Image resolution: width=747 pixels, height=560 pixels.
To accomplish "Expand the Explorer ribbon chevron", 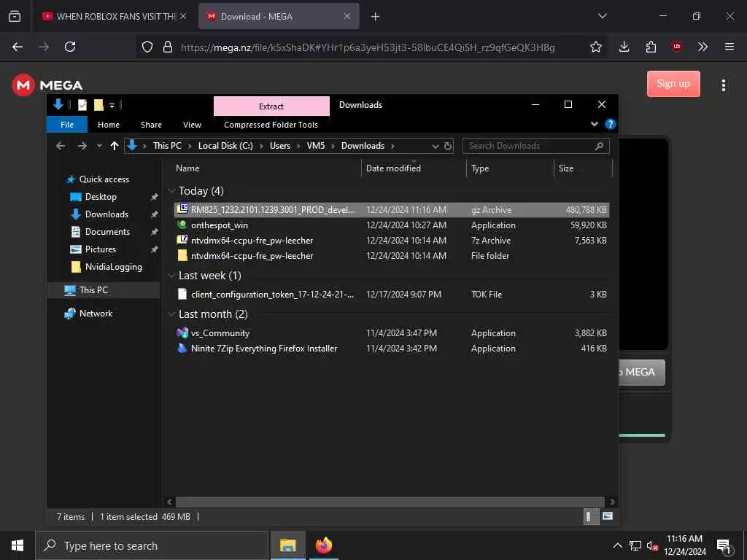I will (594, 124).
